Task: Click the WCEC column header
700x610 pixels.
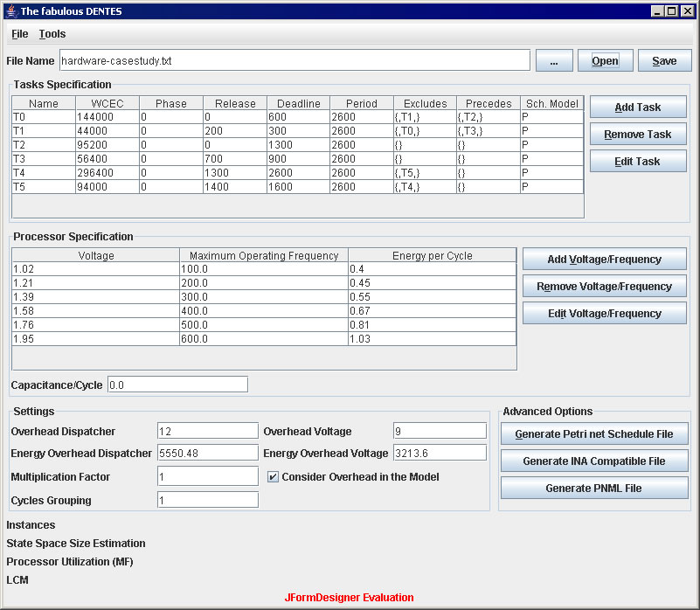Action: 107,103
